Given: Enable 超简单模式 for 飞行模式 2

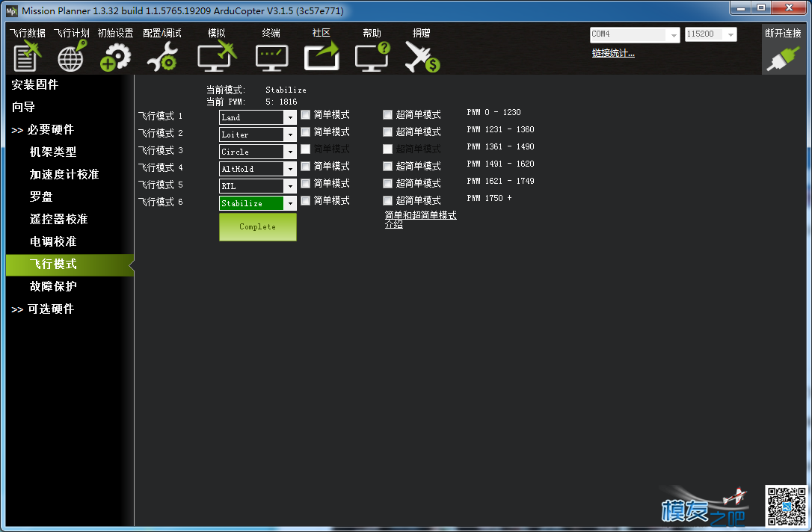Looking at the screenshot, I should click(x=387, y=132).
